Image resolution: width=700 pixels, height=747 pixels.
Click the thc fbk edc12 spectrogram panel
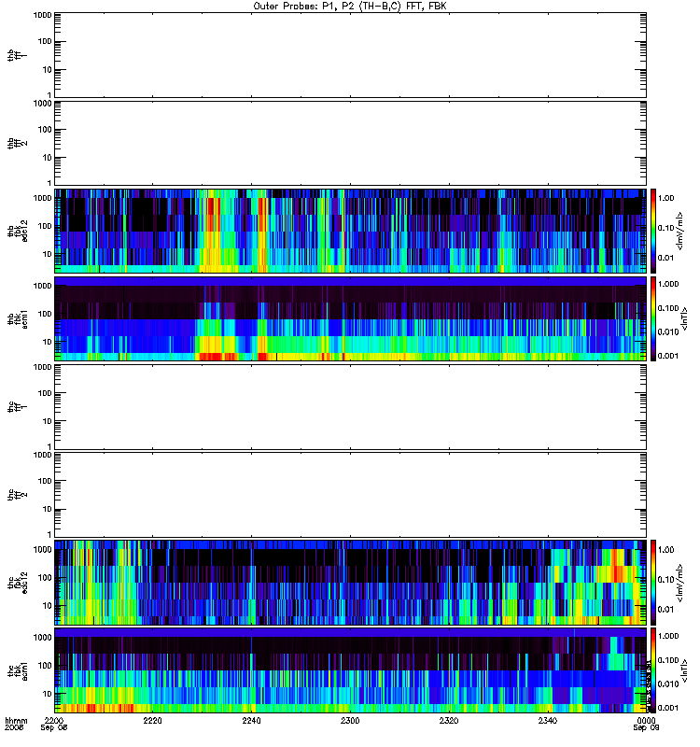point(351,583)
